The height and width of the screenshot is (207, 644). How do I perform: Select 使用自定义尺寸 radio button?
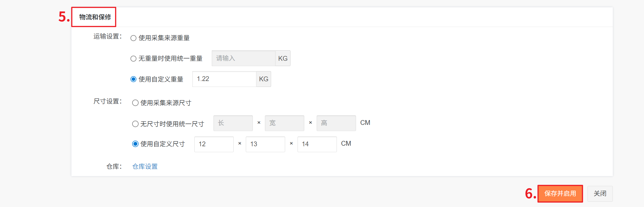(x=135, y=144)
